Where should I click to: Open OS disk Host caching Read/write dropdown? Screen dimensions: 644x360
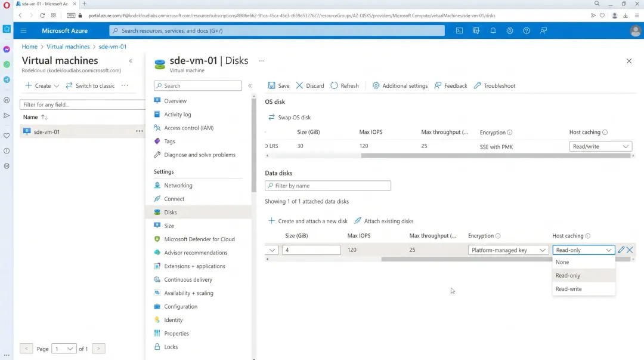(x=600, y=146)
